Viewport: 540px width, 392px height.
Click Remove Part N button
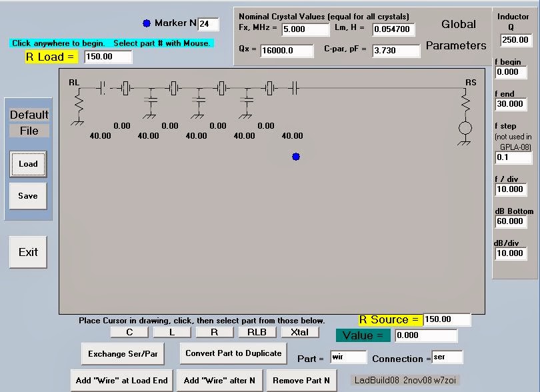300,381
